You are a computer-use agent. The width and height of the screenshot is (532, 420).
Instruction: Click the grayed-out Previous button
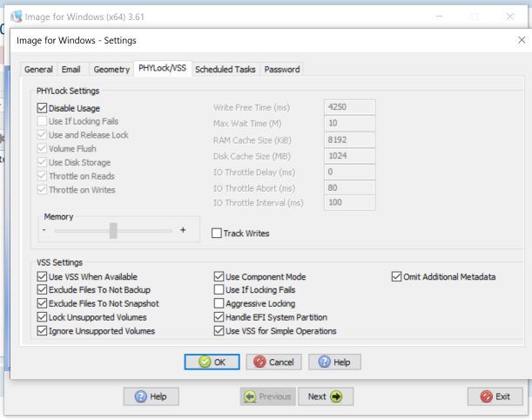267,396
